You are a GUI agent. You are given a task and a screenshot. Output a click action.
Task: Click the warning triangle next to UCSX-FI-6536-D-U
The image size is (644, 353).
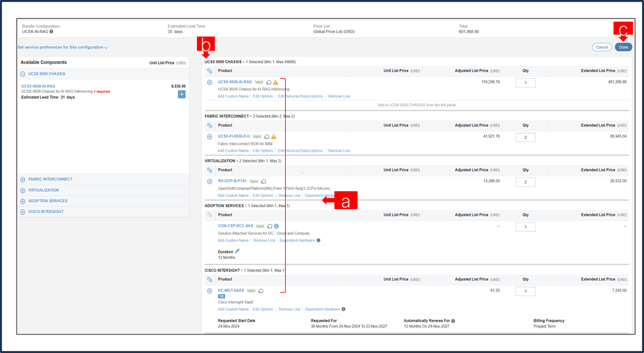point(274,137)
